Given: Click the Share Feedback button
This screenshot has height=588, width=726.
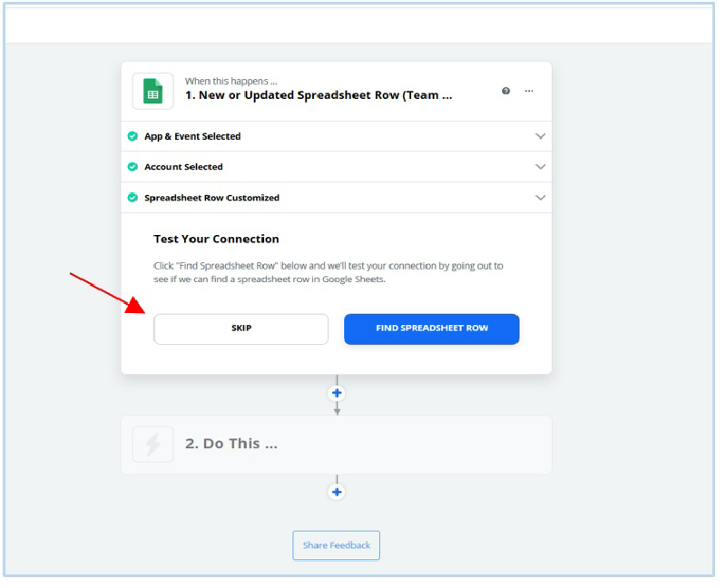Looking at the screenshot, I should [x=336, y=545].
